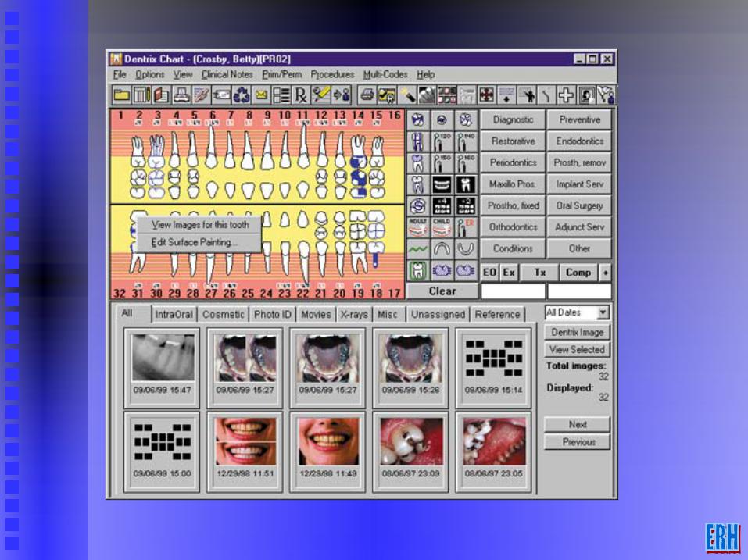
Task: Click the yellow highlighter pen toolbar icon
Action: click(x=321, y=95)
